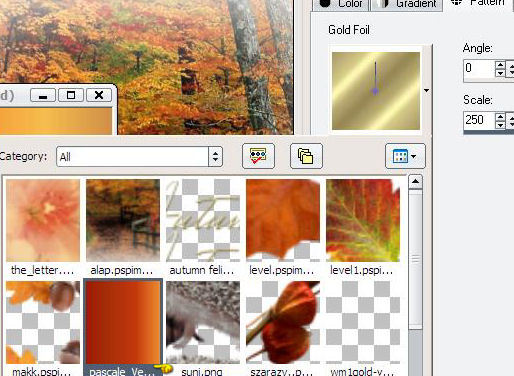The height and width of the screenshot is (376, 514).
Task: Open the Gold Foil pattern dropdown arrow
Action: [426, 90]
